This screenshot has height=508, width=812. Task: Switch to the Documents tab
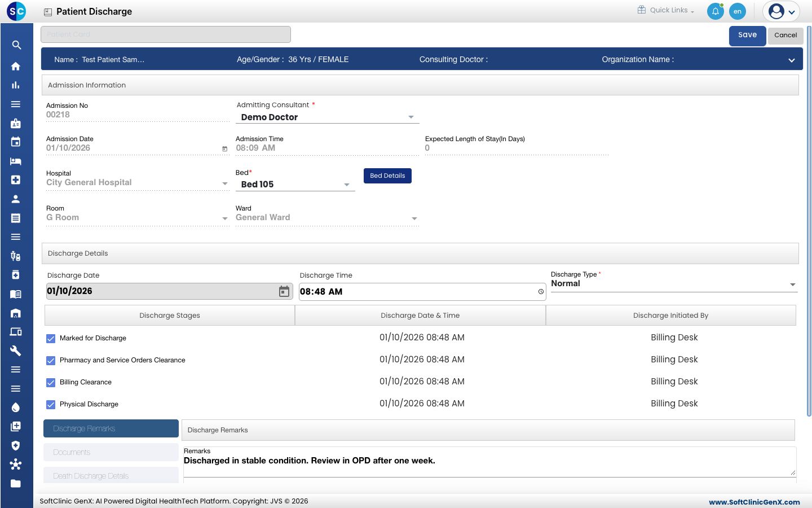tap(111, 452)
